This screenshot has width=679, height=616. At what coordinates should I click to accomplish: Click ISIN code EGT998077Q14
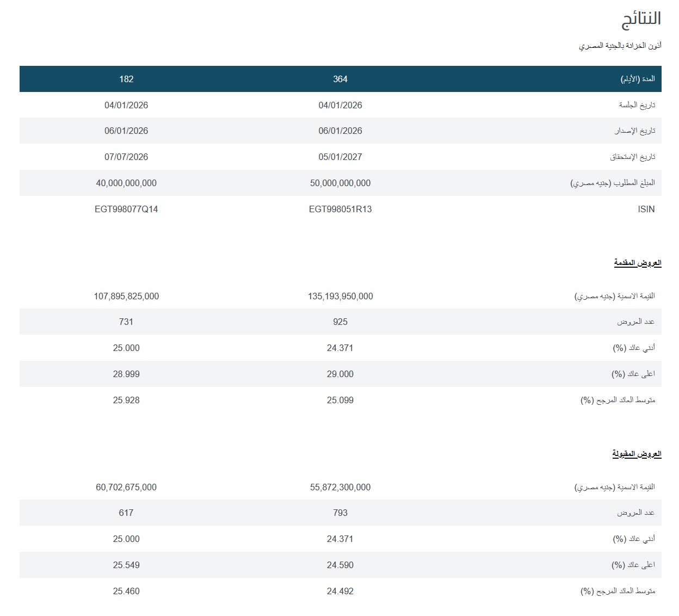[126, 210]
